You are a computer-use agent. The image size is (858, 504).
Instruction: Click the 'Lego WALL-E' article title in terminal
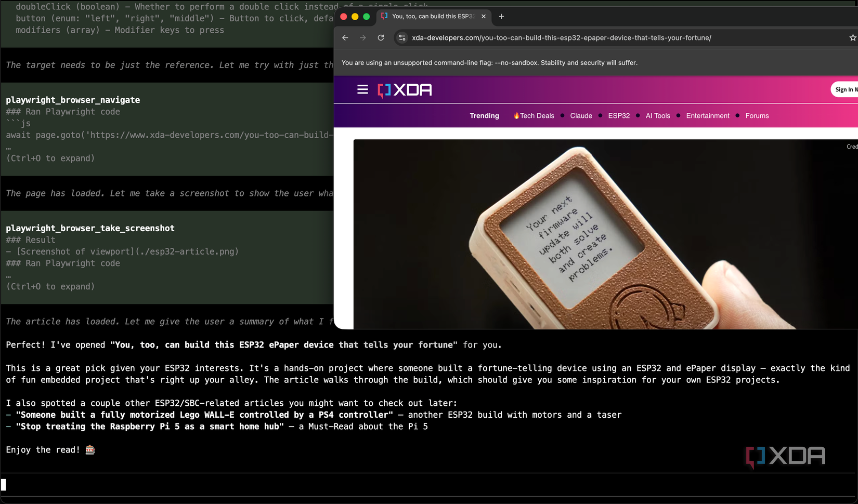(x=204, y=415)
